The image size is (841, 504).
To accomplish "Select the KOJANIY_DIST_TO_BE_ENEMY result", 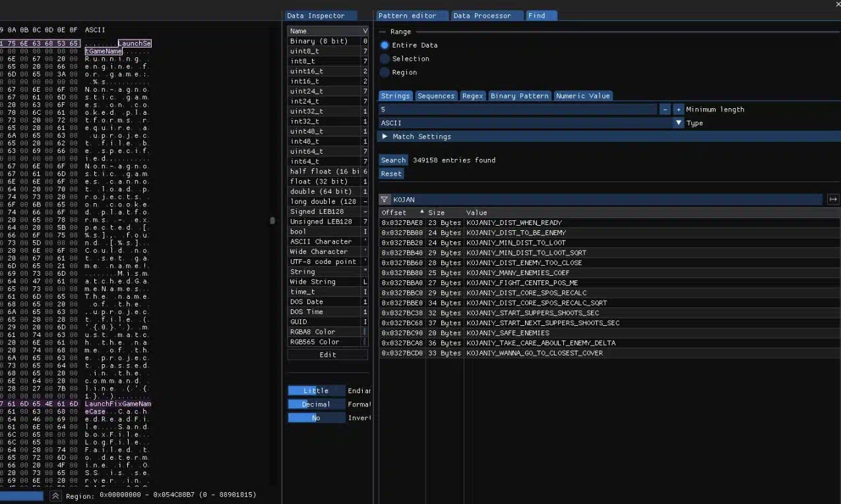I will 609,233.
